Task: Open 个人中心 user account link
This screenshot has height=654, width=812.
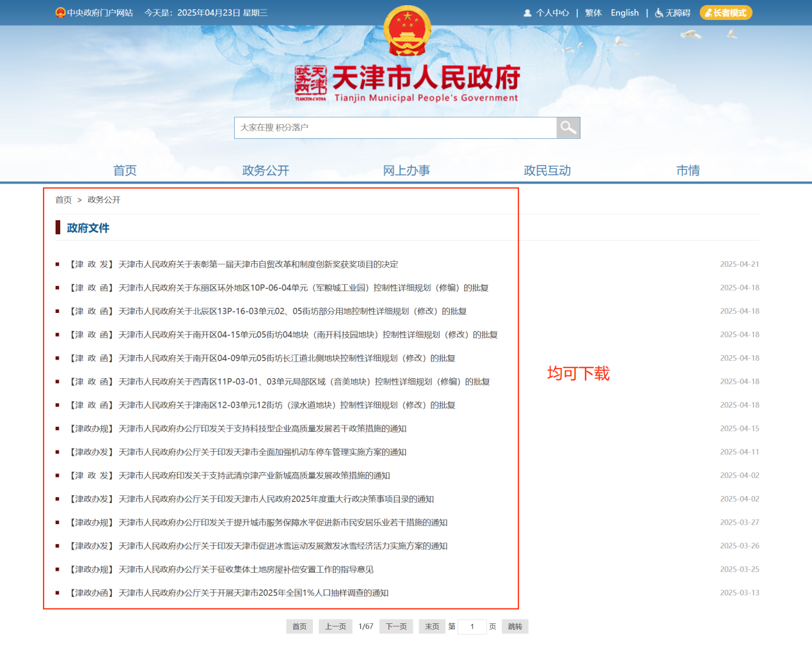Action: pos(546,13)
